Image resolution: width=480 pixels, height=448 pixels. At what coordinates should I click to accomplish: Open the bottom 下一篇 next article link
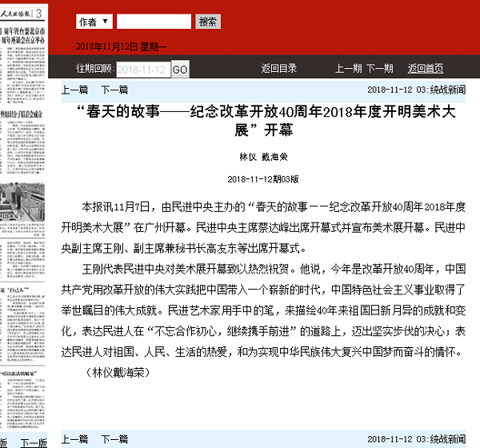point(114,439)
